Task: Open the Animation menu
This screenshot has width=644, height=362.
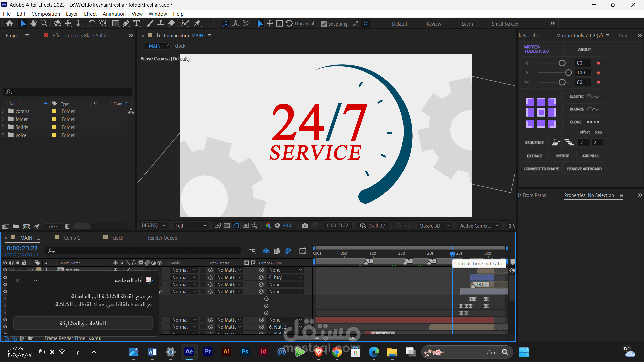Action: [114, 14]
